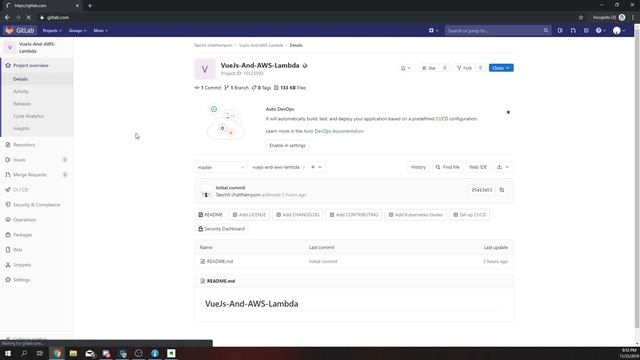Open the Issues icon in top navbar
Viewport: 640px width, 360px height.
pos(560,31)
